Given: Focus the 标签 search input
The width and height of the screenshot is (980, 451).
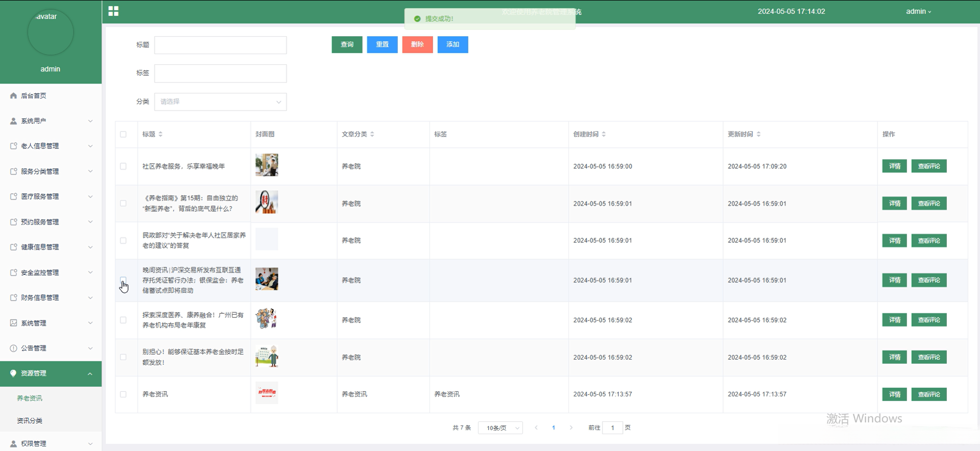Looking at the screenshot, I should coord(221,73).
